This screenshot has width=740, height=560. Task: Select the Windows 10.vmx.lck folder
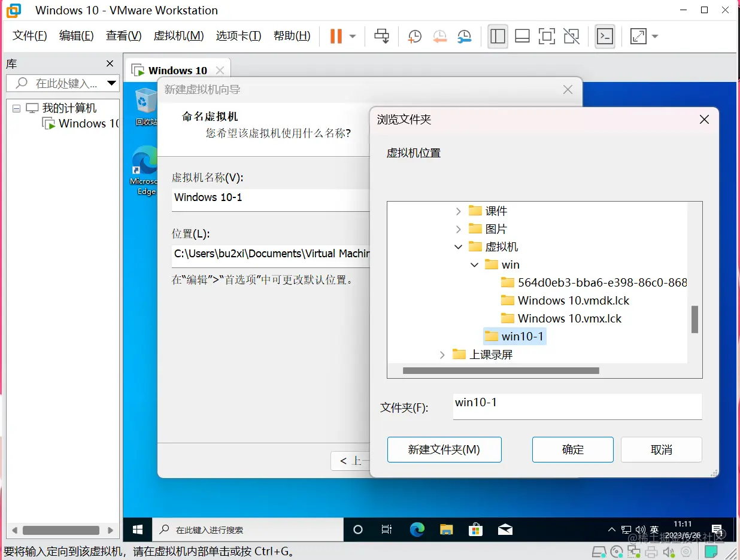coord(562,318)
